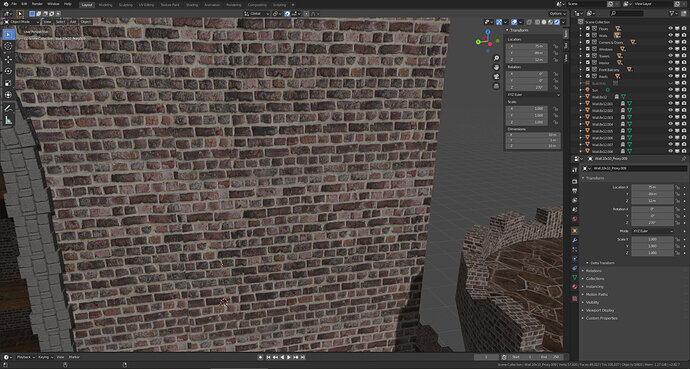Click the timeline play button

(x=289, y=358)
